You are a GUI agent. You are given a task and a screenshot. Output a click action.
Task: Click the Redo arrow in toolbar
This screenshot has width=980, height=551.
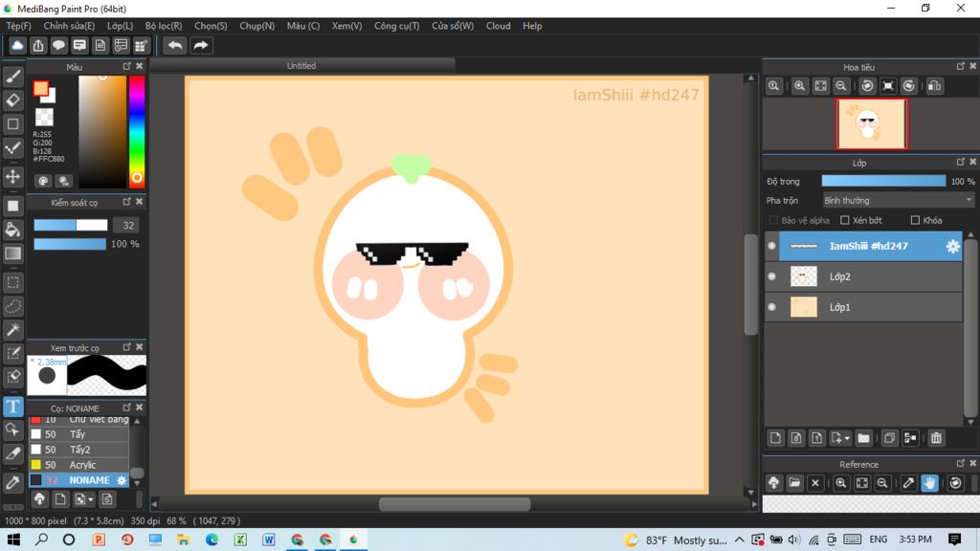point(201,46)
